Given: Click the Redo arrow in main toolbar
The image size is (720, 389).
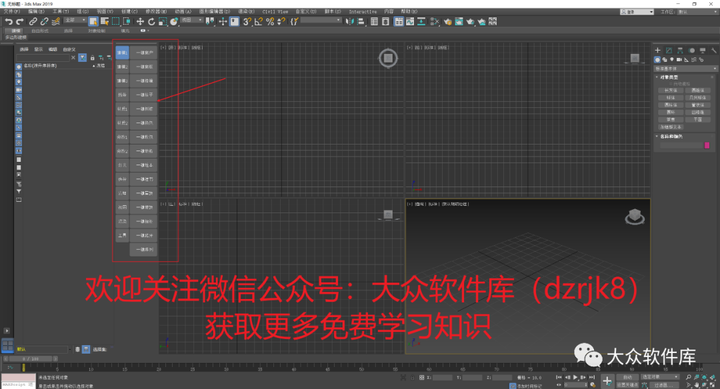Looking at the screenshot, I should (x=20, y=21).
